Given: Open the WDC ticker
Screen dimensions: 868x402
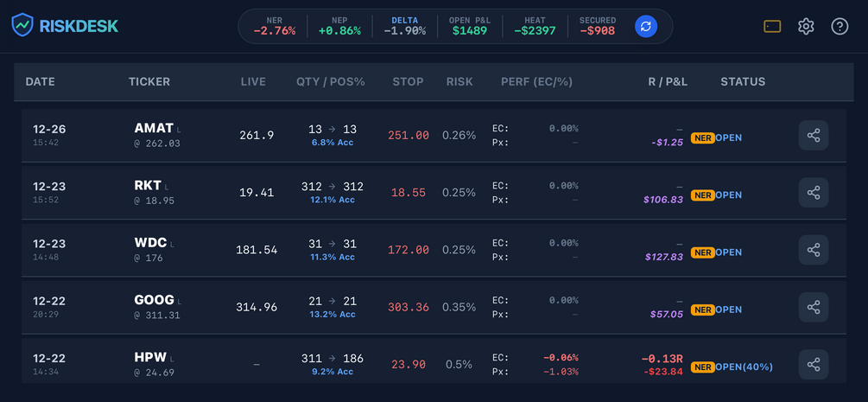Looking at the screenshot, I should [150, 243].
